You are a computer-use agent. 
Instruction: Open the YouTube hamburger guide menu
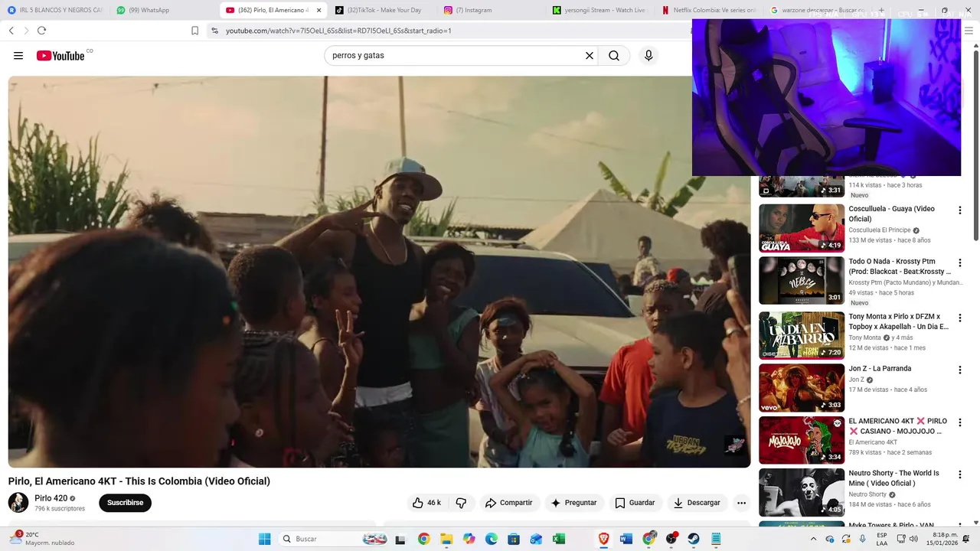[18, 56]
